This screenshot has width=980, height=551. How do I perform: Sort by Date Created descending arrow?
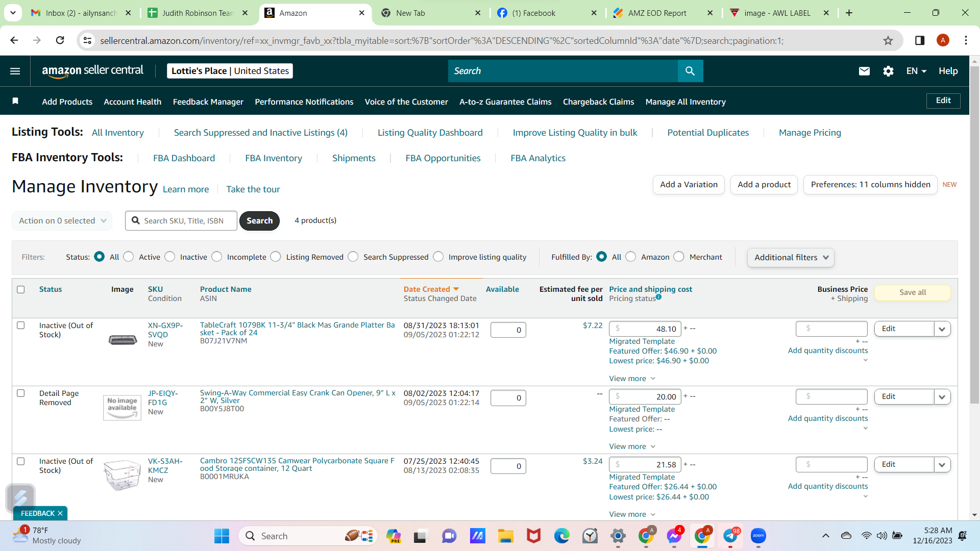456,289
